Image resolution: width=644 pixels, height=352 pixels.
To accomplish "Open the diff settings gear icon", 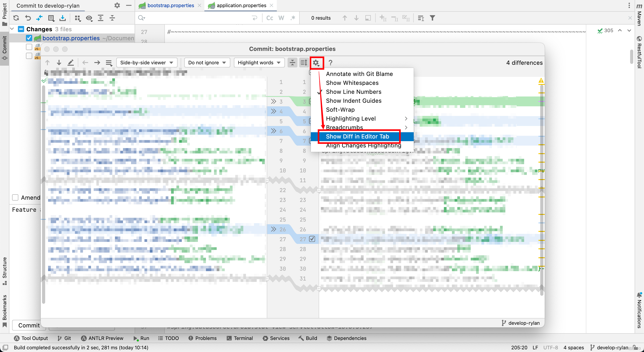I will 316,63.
